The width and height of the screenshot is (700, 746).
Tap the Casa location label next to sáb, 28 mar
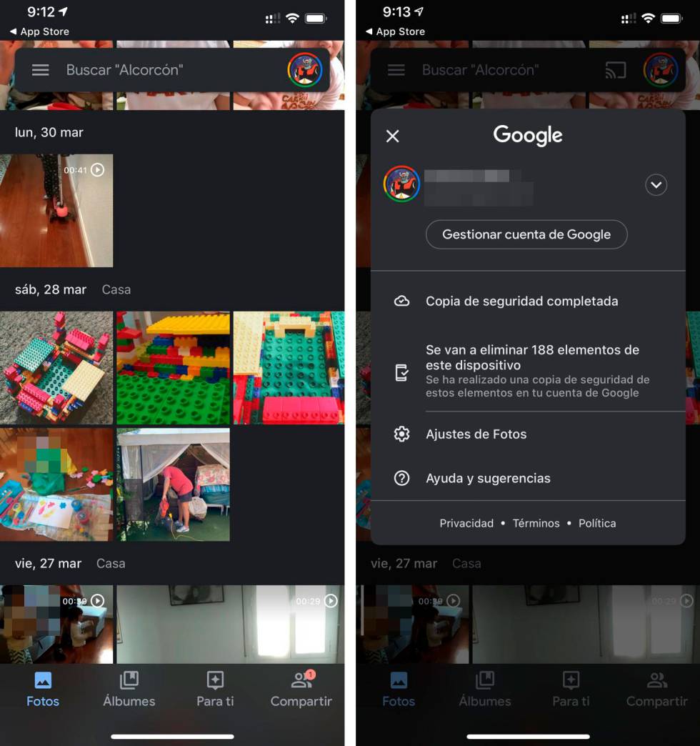[x=116, y=289]
